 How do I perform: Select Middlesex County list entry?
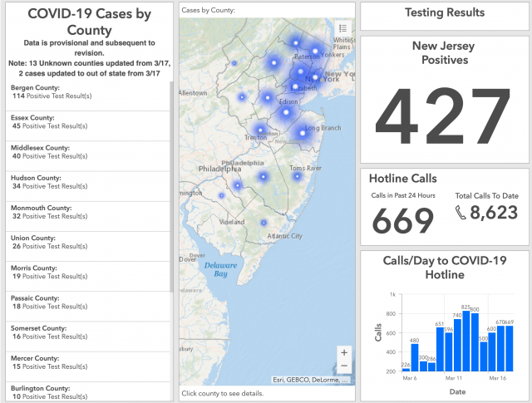click(x=87, y=151)
